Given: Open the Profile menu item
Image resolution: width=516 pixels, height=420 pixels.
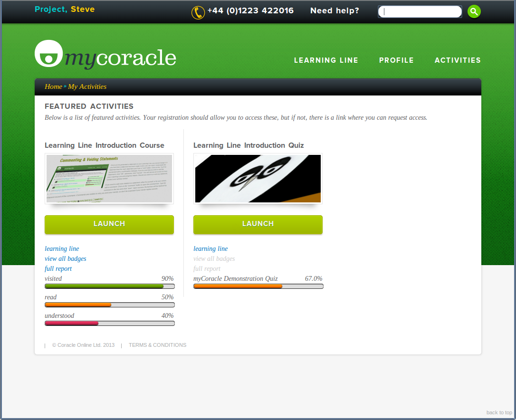Looking at the screenshot, I should click(396, 60).
